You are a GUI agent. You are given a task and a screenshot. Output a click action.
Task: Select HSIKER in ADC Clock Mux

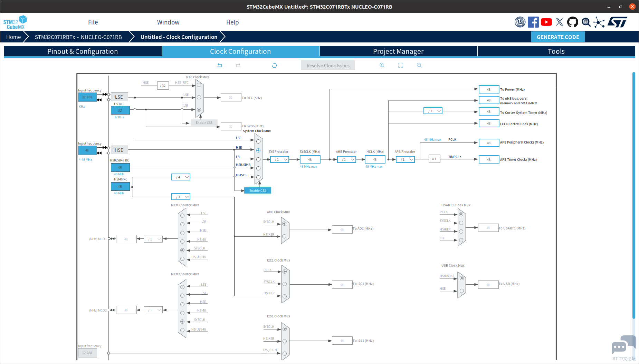[x=284, y=236]
